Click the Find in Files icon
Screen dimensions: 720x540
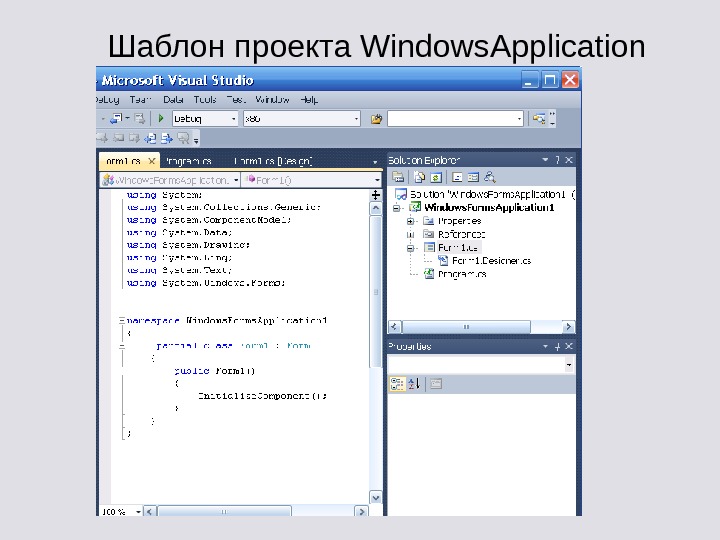tap(376, 119)
